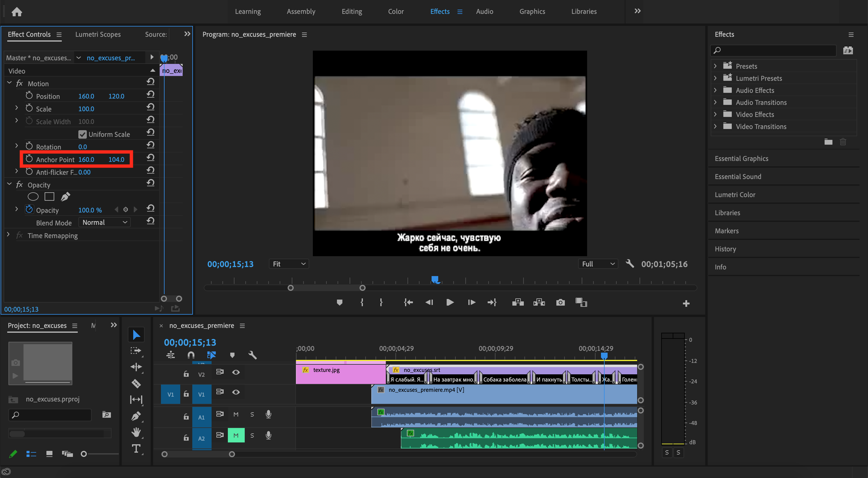
Task: Hide track V2 output eye
Action: (x=236, y=372)
